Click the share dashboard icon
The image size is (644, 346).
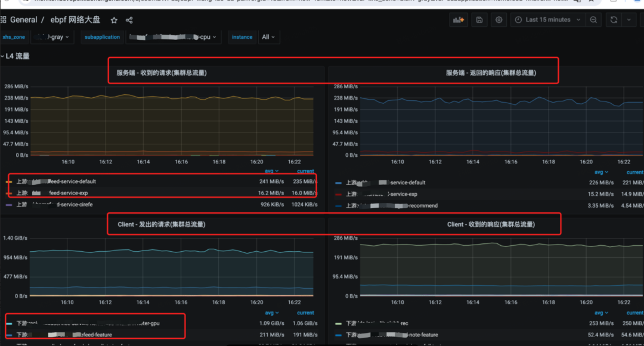[129, 20]
